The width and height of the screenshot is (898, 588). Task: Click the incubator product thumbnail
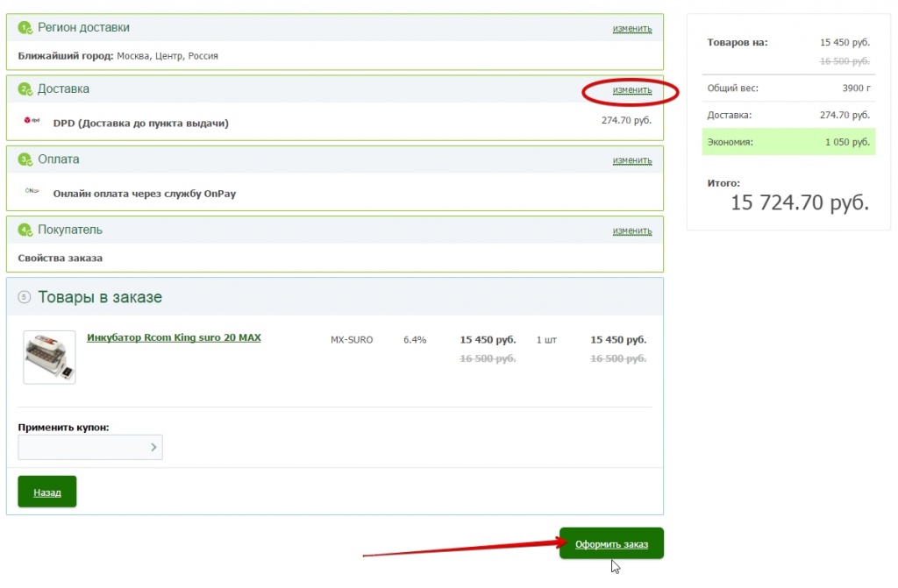pyautogui.click(x=49, y=357)
